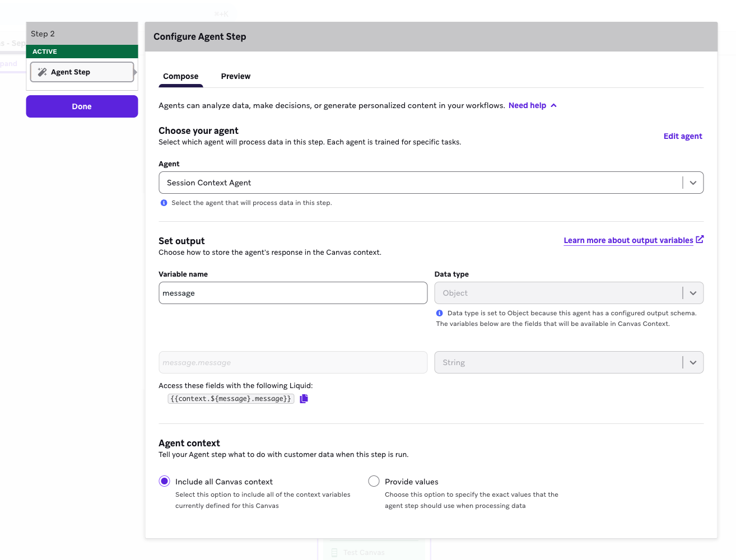Click the document icon next to Test Canvas
This screenshot has height=560, width=736.
pos(334,552)
